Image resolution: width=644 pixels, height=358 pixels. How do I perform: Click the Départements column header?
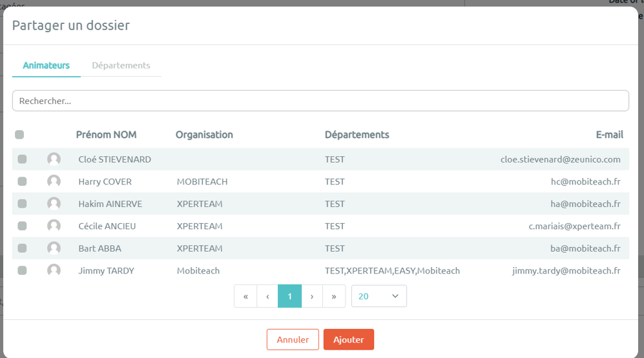pos(357,135)
